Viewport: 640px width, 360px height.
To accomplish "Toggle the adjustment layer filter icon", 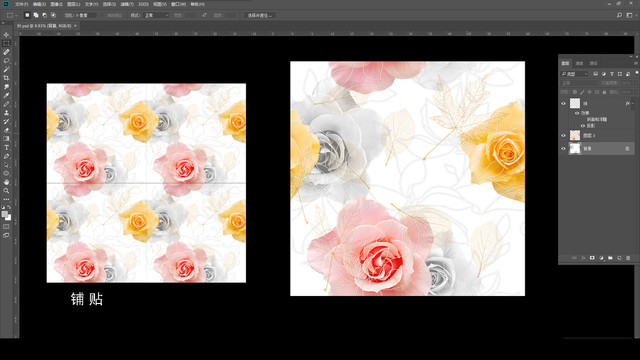I will pos(604,74).
